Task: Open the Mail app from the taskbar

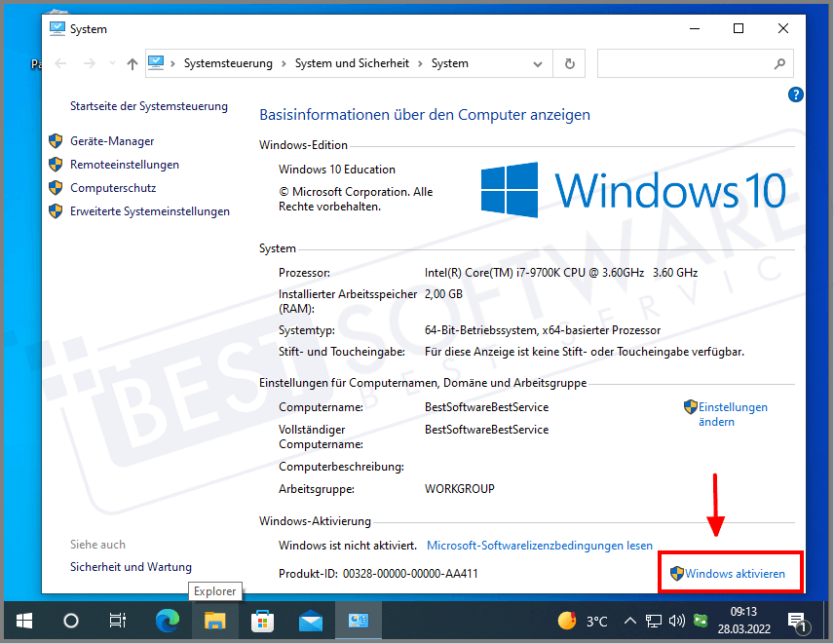Action: tap(312, 621)
